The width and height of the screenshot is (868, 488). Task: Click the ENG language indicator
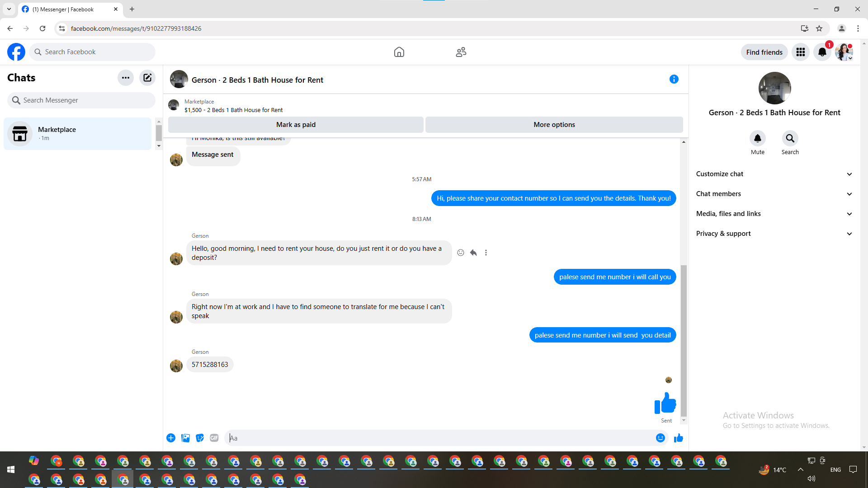click(835, 470)
